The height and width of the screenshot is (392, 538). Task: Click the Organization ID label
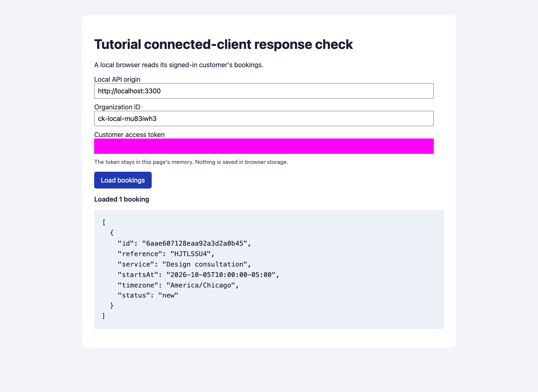(x=117, y=107)
